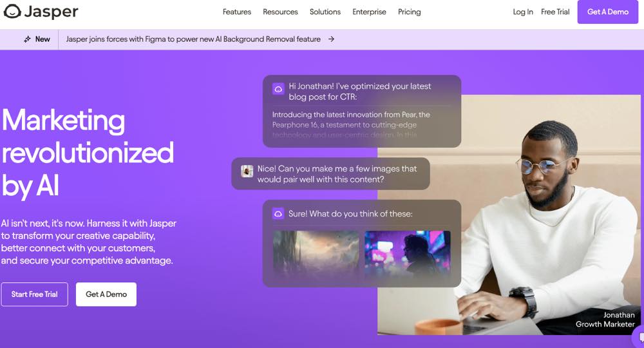
Task: Open the Solutions menu
Action: click(325, 12)
